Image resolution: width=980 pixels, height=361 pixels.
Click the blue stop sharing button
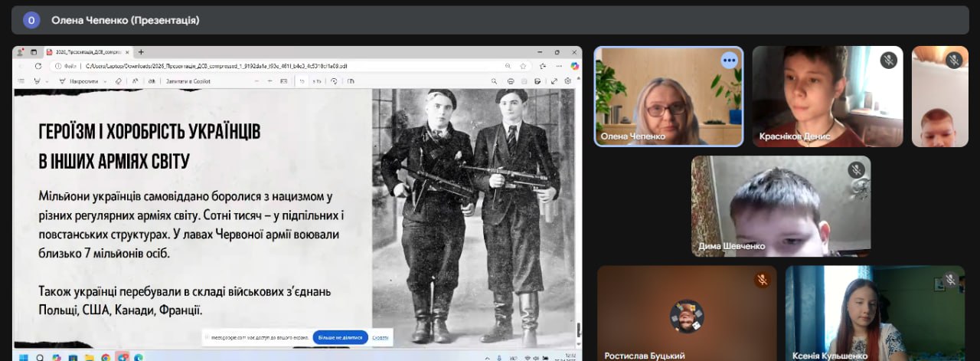pyautogui.click(x=340, y=337)
